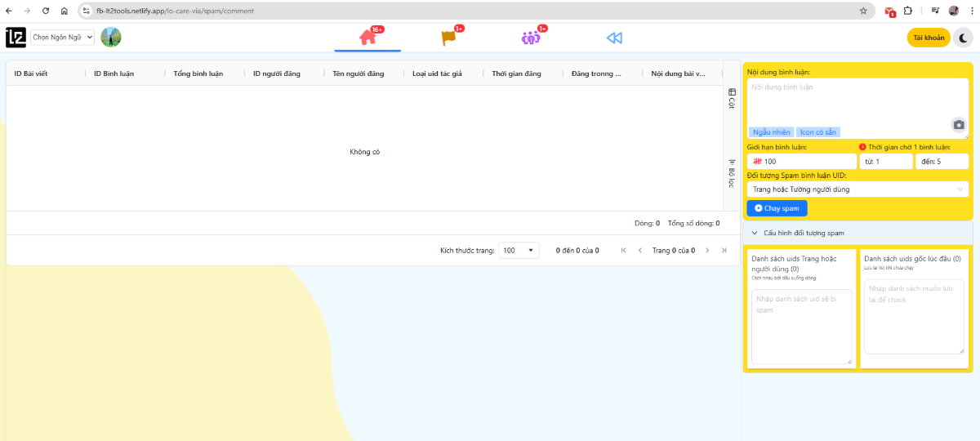Go to the next table page
Viewport: 980px width, 441px height.
707,251
